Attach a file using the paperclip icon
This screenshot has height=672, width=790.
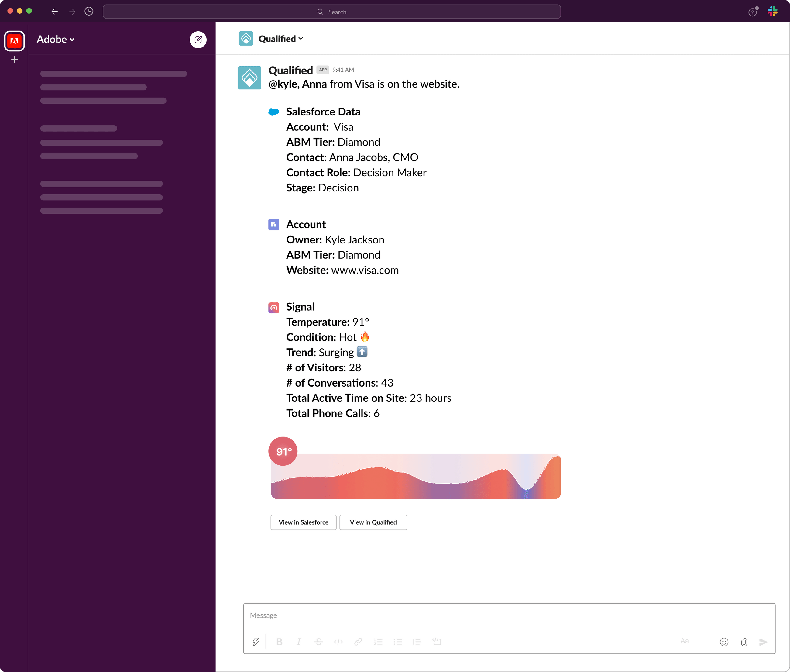tap(743, 642)
